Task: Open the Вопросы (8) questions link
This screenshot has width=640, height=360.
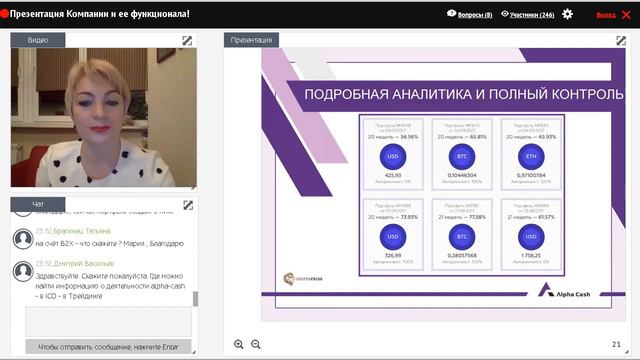Action: 475,15
